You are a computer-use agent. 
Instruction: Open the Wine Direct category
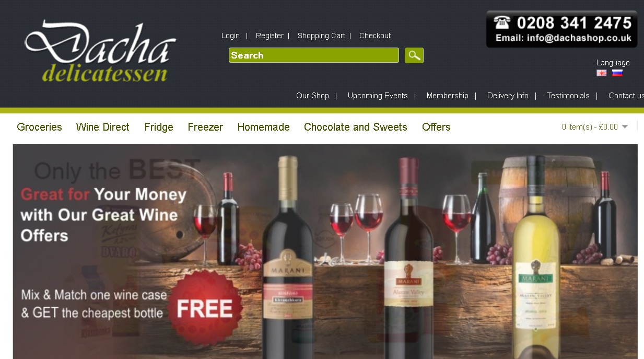102,127
